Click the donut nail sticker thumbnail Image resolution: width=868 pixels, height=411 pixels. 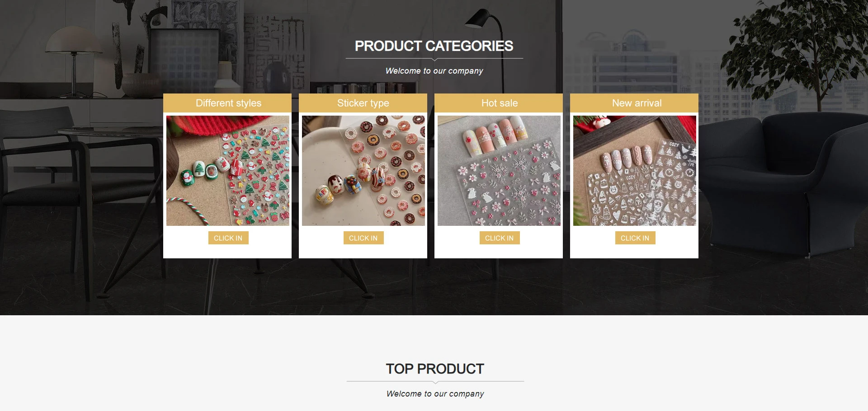tap(363, 171)
